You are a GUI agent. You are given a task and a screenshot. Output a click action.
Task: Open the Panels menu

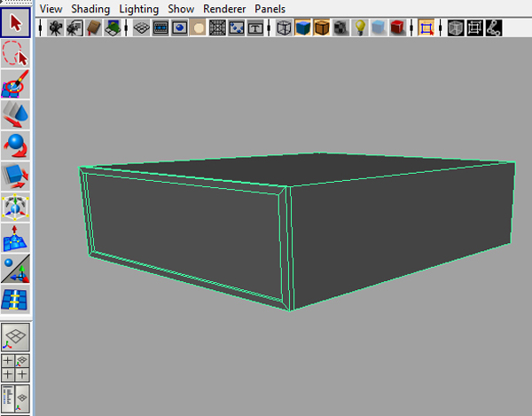point(270,9)
